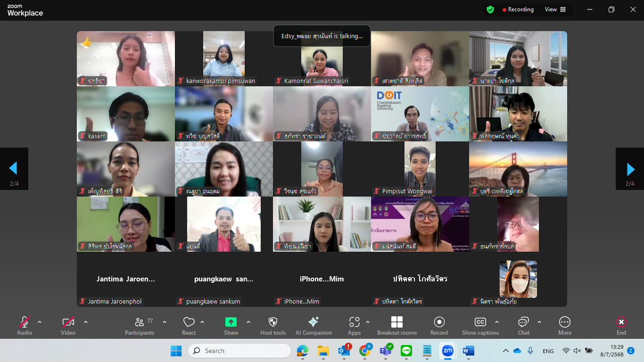Open Microsoft Word from taskbar

(468, 351)
